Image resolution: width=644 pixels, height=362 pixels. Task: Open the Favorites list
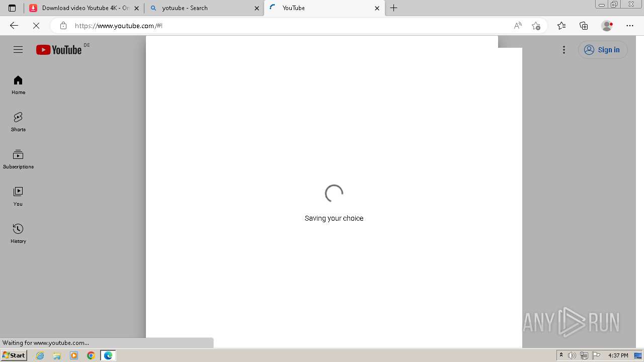coord(561,26)
